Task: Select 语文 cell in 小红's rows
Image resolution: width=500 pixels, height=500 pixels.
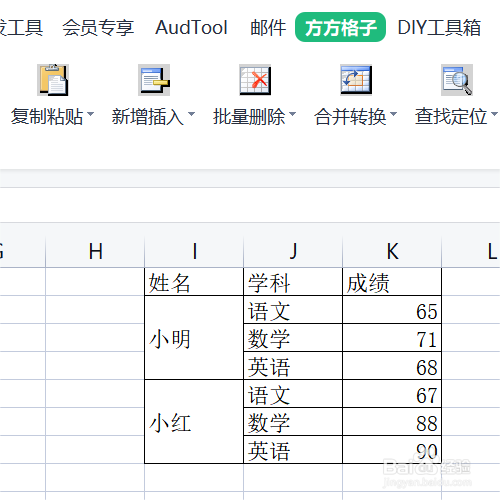Action: coord(293,394)
